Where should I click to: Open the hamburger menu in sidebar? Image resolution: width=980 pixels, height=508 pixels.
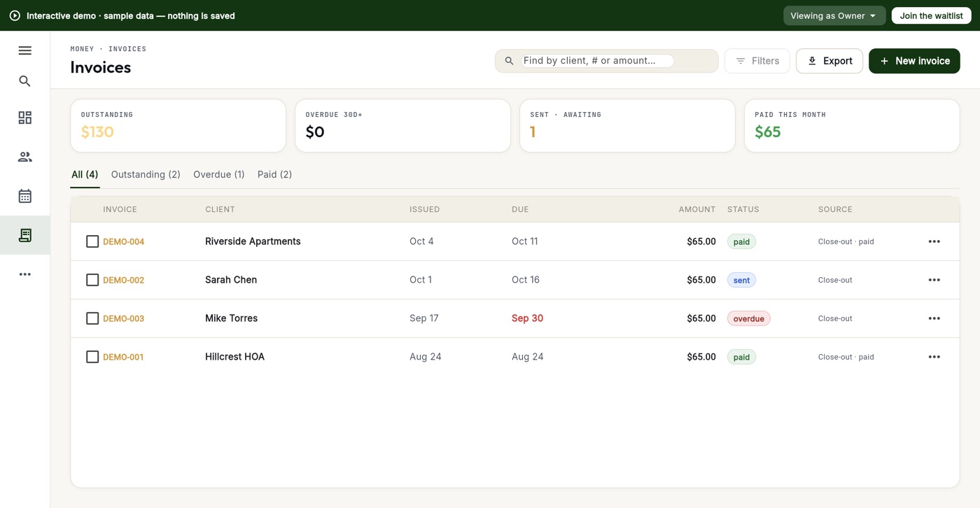point(25,50)
